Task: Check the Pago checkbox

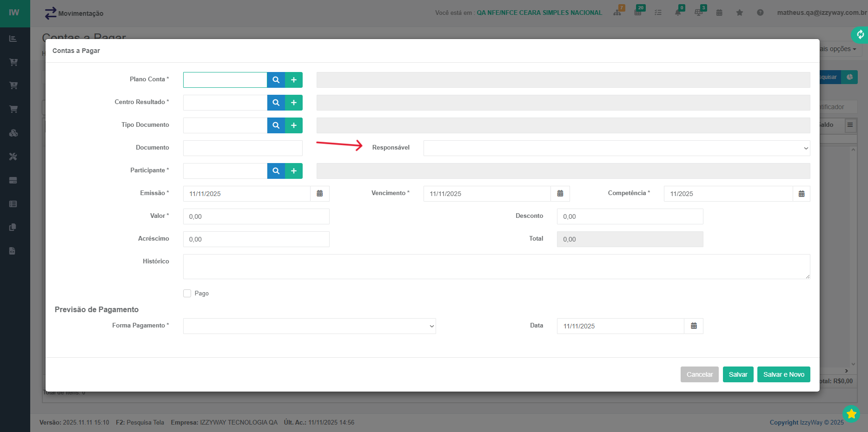Action: tap(187, 294)
